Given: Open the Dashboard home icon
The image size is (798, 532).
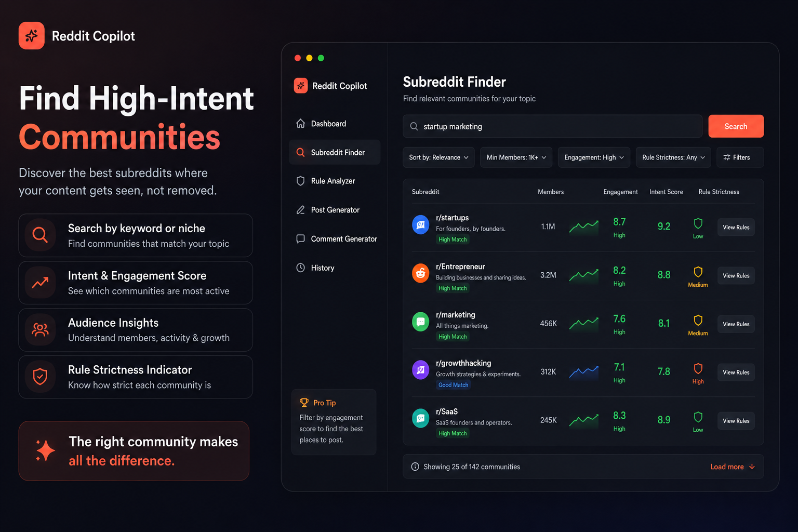Looking at the screenshot, I should pyautogui.click(x=300, y=124).
